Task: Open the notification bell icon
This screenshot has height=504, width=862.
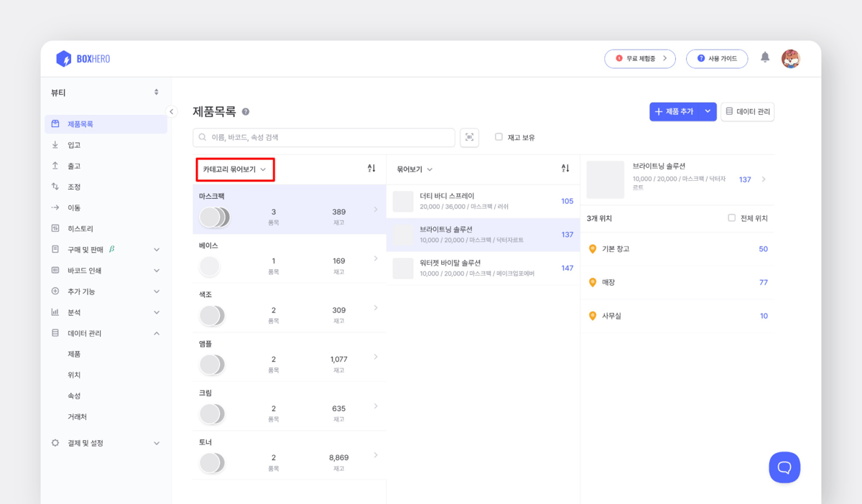Action: point(764,59)
